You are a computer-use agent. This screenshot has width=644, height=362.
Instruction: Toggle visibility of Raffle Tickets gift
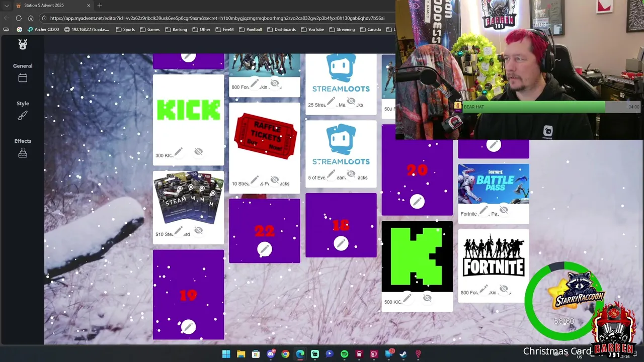[275, 179]
